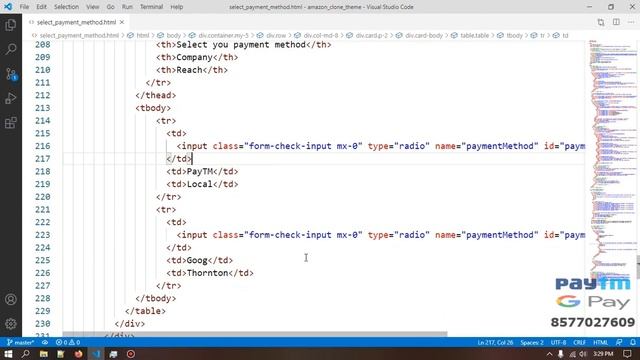
Task: Open the Go menu
Action: point(110,7)
